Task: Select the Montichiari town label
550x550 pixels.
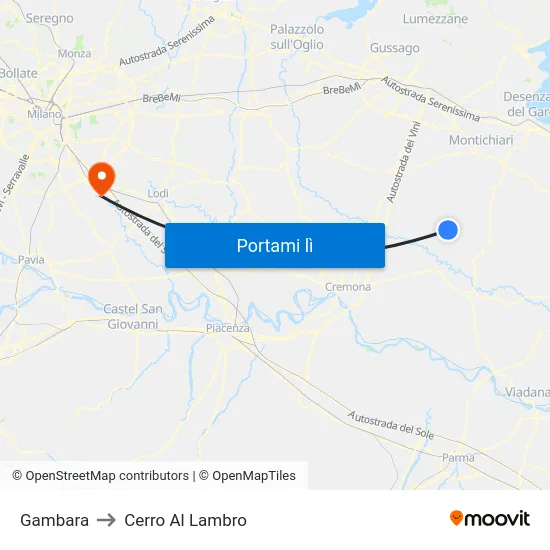Action: [x=481, y=140]
